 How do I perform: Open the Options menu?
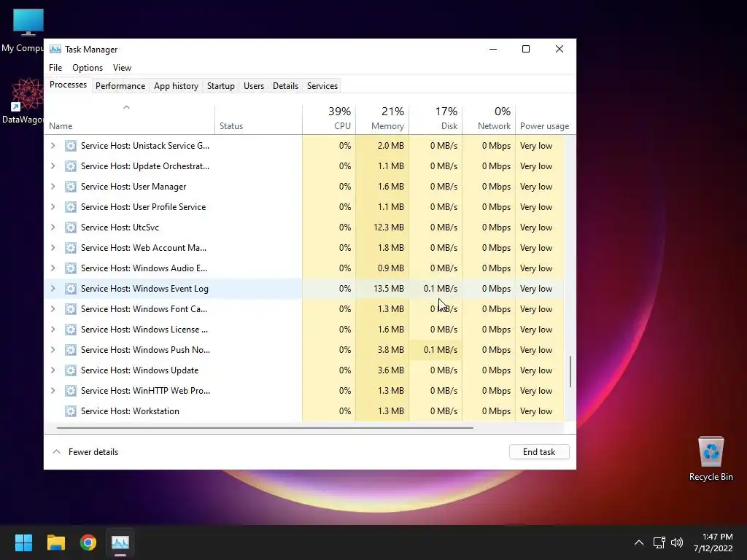[x=88, y=68]
